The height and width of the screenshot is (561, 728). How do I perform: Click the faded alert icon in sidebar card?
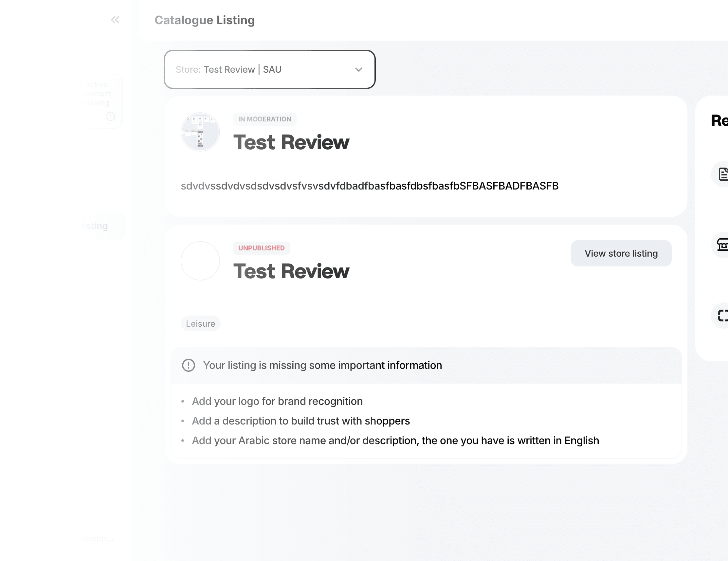(110, 116)
